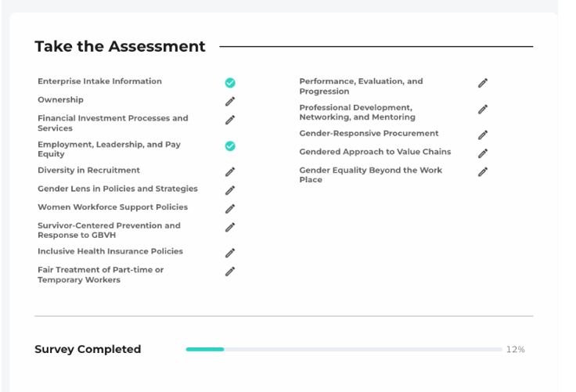Edit Gendered Approach to Value Chains
The image size is (576, 392).
point(483,153)
